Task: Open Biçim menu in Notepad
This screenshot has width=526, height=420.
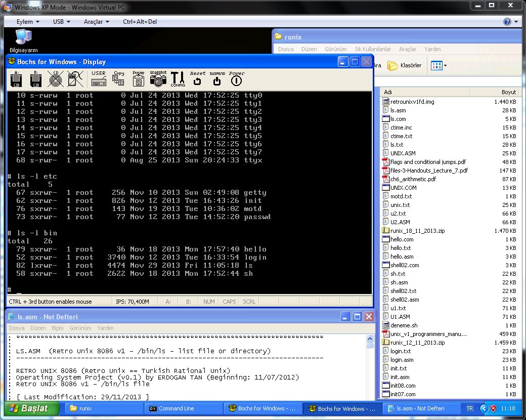Action: click(57, 328)
